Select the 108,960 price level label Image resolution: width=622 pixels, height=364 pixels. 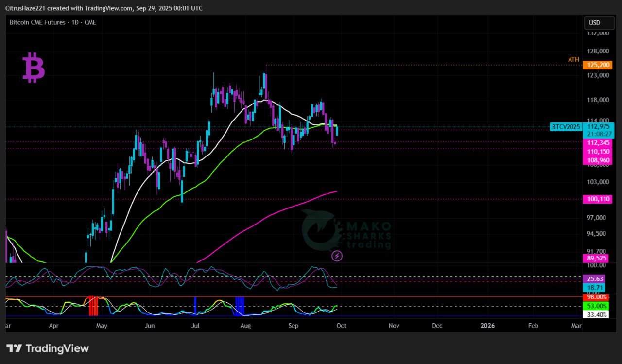coord(598,160)
